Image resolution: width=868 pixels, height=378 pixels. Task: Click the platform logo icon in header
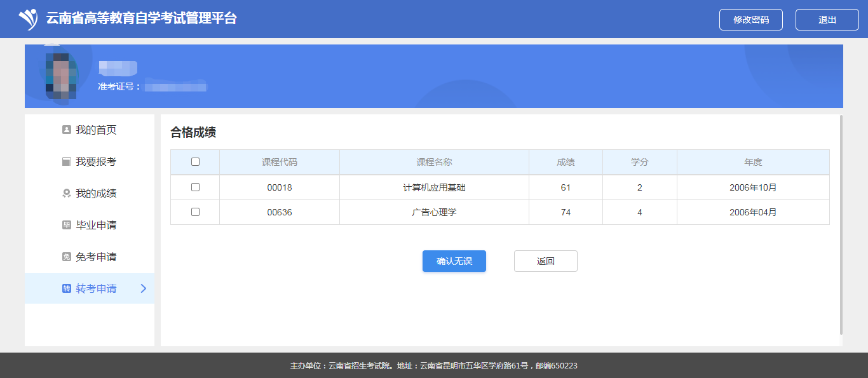coord(28,19)
